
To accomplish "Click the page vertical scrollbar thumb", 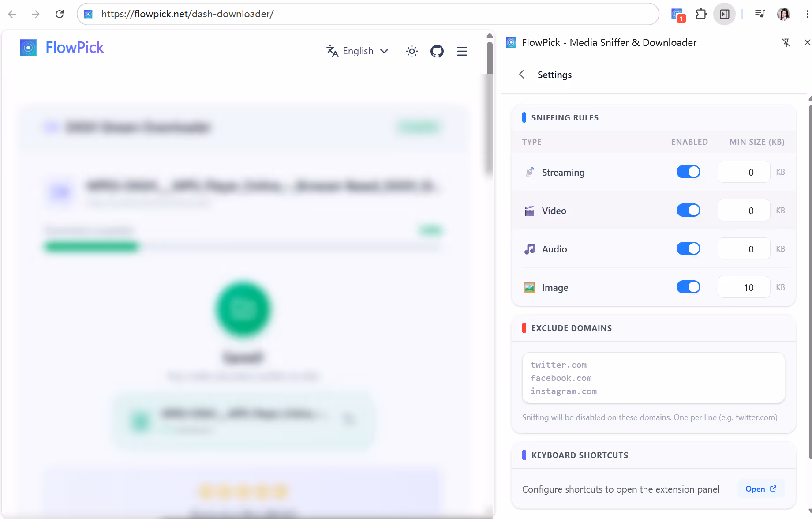I will pyautogui.click(x=490, y=108).
